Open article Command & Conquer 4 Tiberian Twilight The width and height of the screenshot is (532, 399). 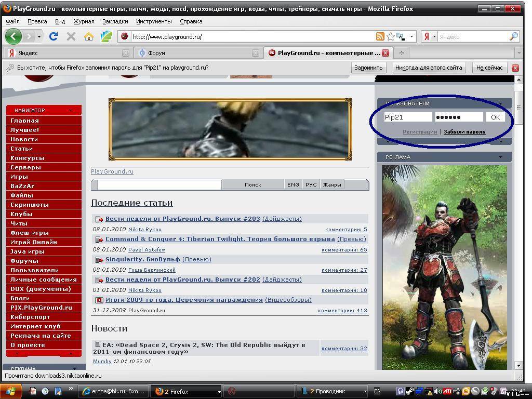click(220, 239)
